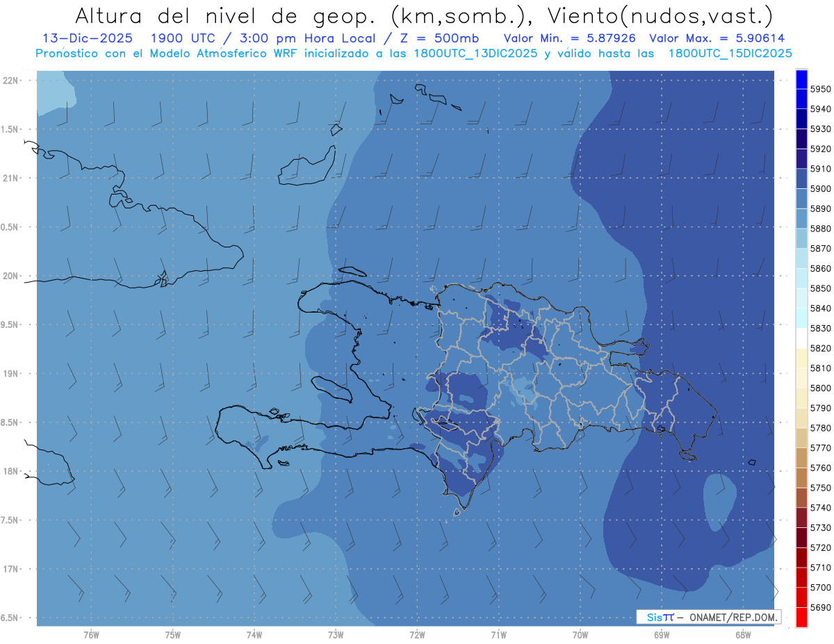The image size is (834, 644).
Task: Click the '5950' legend value
Action: (821, 89)
